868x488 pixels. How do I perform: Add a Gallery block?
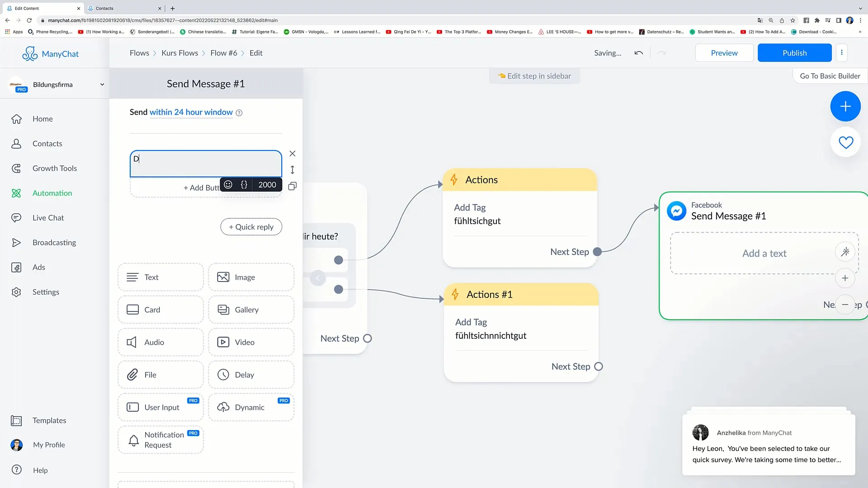tap(251, 310)
